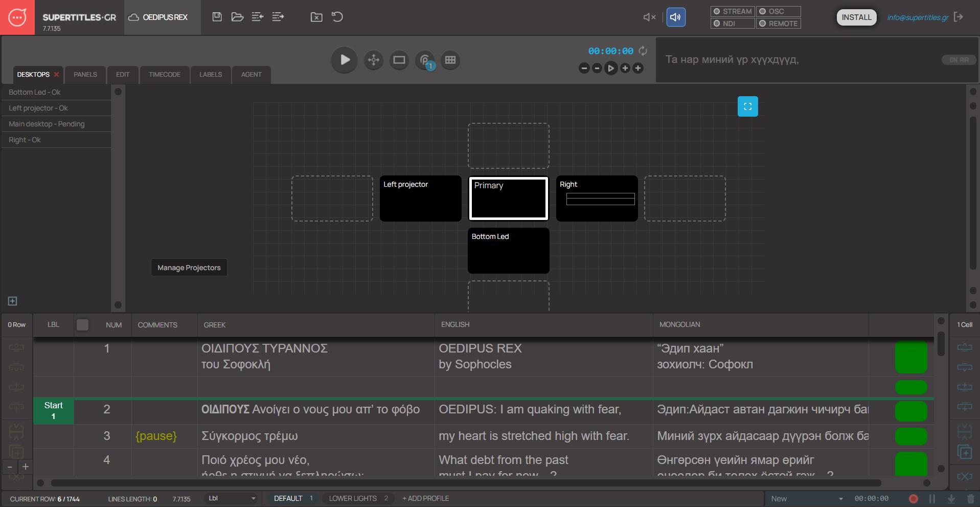980x507 pixels.
Task: Select the DEFAULT profile
Action: pyautogui.click(x=292, y=498)
